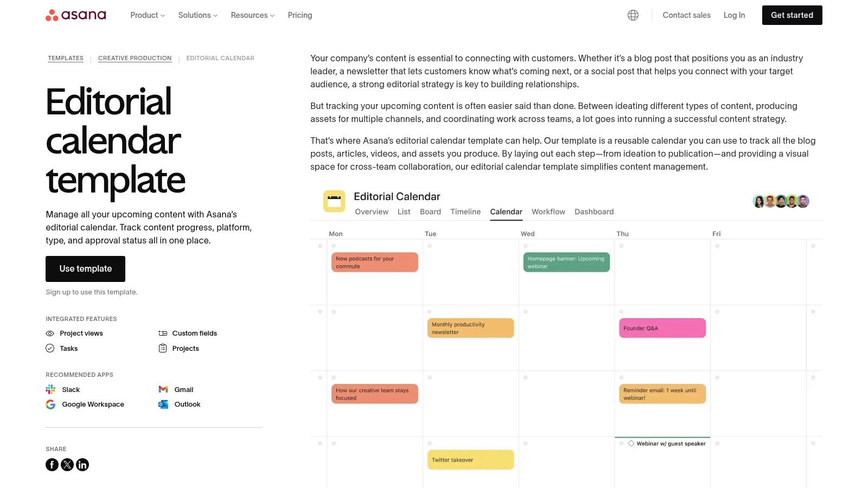This screenshot has height=488, width=868.
Task: Open the Solutions dropdown
Action: click(x=198, y=15)
